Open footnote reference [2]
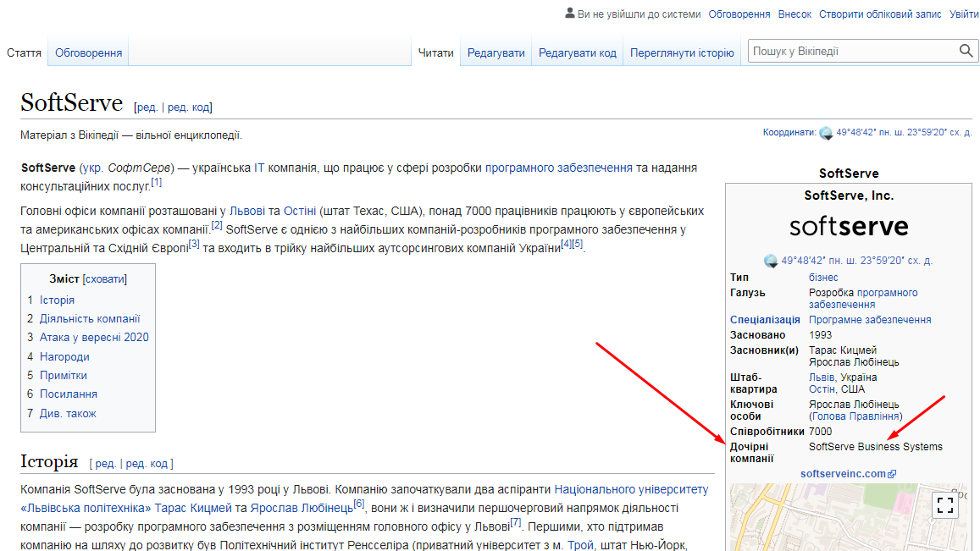This screenshot has height=551, width=980. pos(217,225)
